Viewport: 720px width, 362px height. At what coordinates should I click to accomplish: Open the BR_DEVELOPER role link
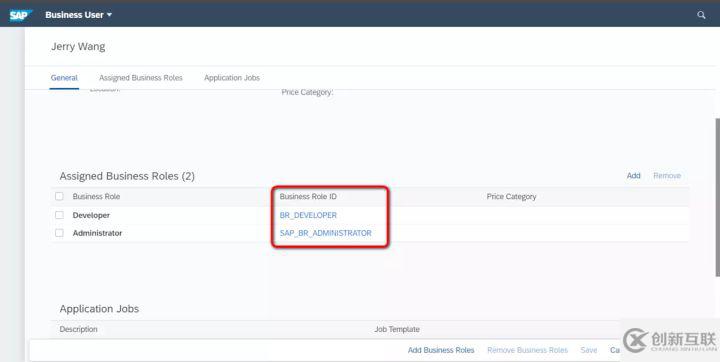308,215
